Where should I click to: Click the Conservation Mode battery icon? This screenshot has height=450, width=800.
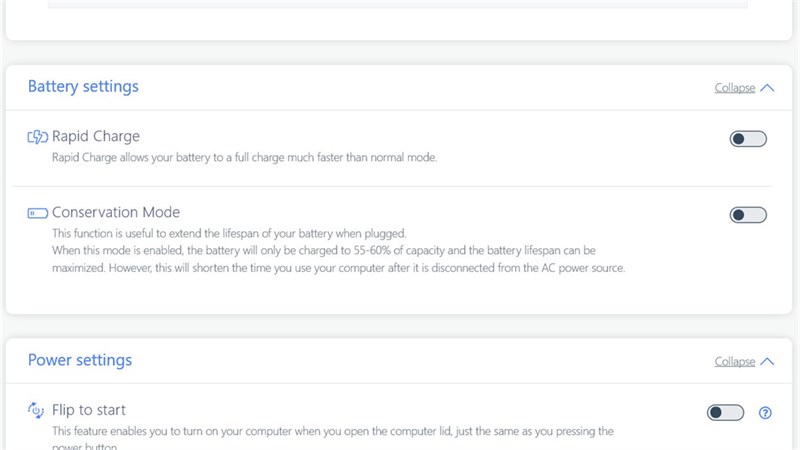(37, 213)
